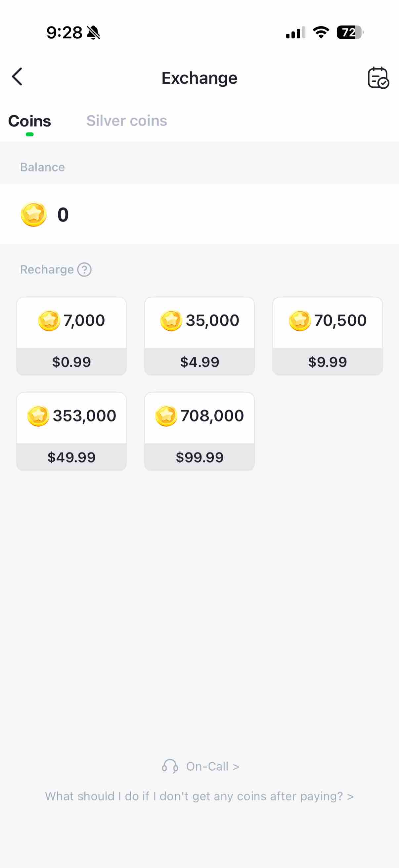This screenshot has width=399, height=868.
Task: Tap the muted bell icon in status bar
Action: pos(93,33)
